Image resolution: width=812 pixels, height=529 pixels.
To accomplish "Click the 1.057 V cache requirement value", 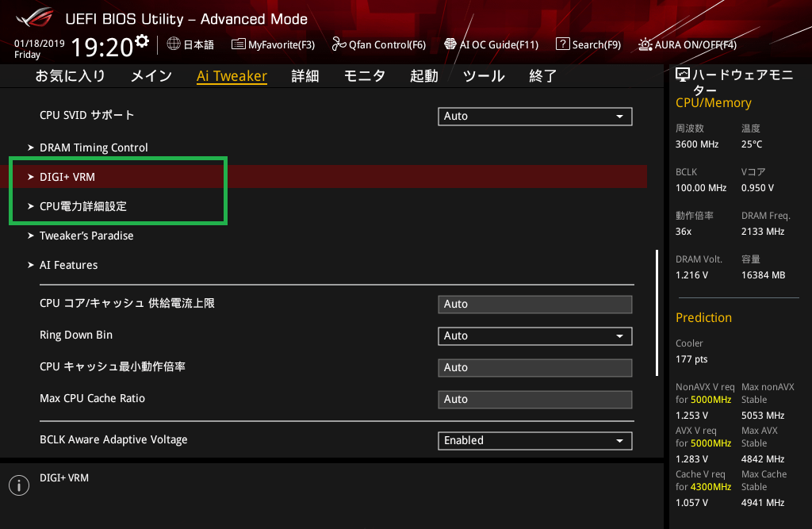I will 691,502.
